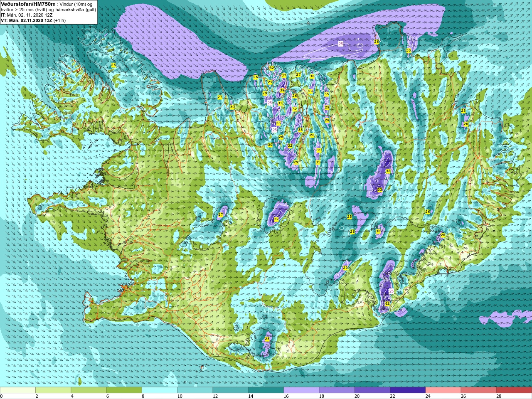Select the 18–20 m/s purple legend swatch
This screenshot has width=532, height=399.
(x=337, y=390)
